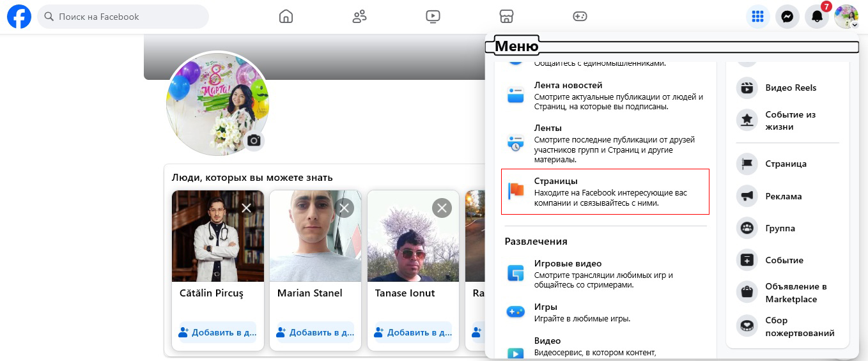868x361 pixels.
Task: Open the Видео menu entry
Action: tap(605, 347)
